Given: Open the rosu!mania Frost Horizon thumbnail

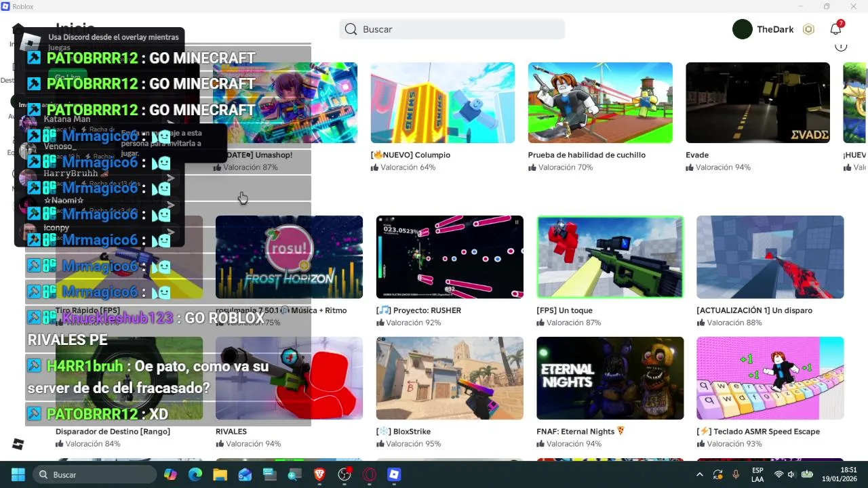Looking at the screenshot, I should click(x=289, y=257).
